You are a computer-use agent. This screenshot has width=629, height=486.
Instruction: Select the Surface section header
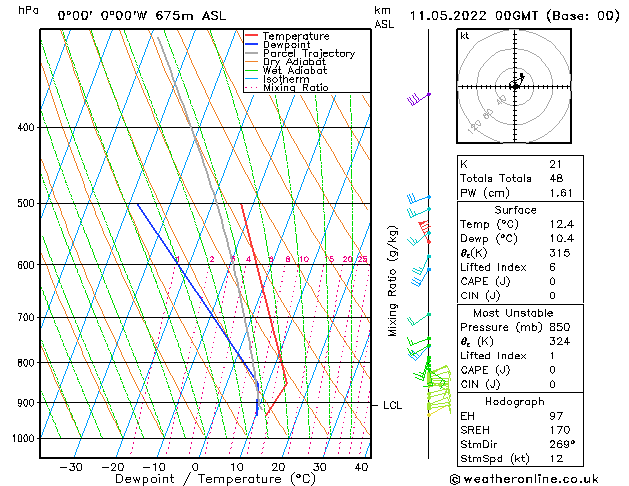click(x=515, y=209)
